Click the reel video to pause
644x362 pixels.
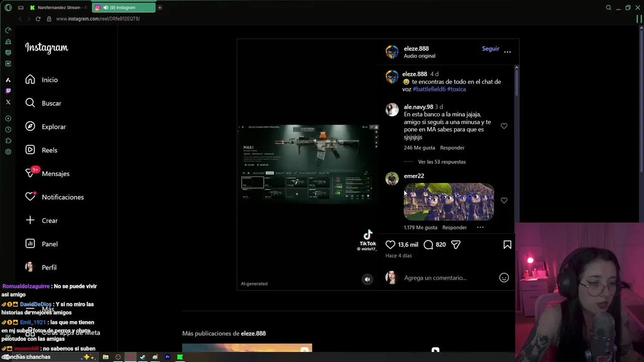coord(307,164)
